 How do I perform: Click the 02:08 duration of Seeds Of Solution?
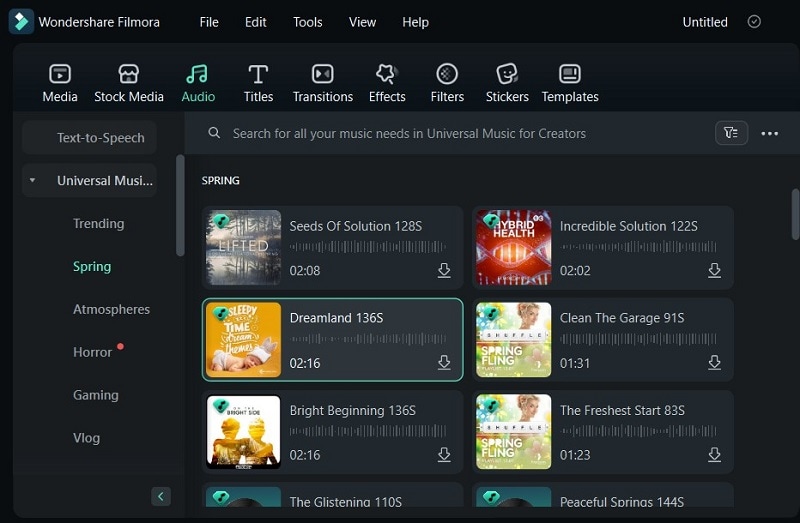(305, 270)
